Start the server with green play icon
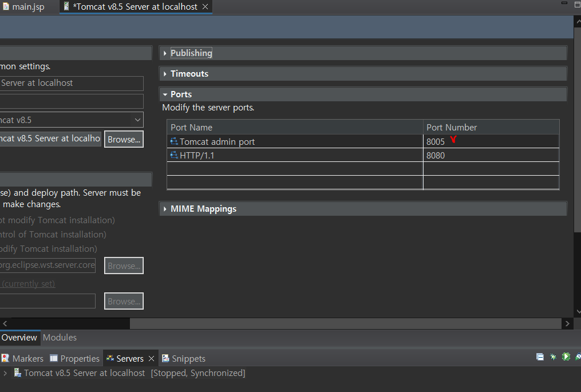 click(x=566, y=357)
